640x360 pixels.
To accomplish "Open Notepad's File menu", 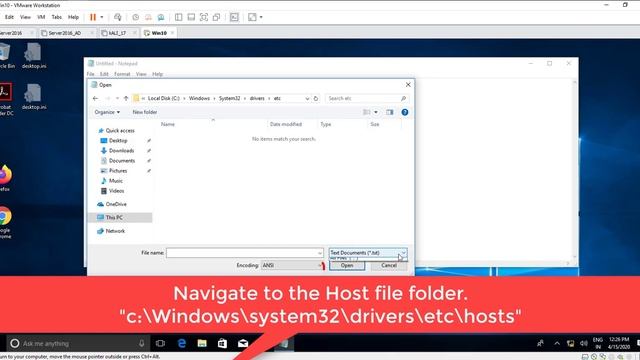I will (x=91, y=74).
